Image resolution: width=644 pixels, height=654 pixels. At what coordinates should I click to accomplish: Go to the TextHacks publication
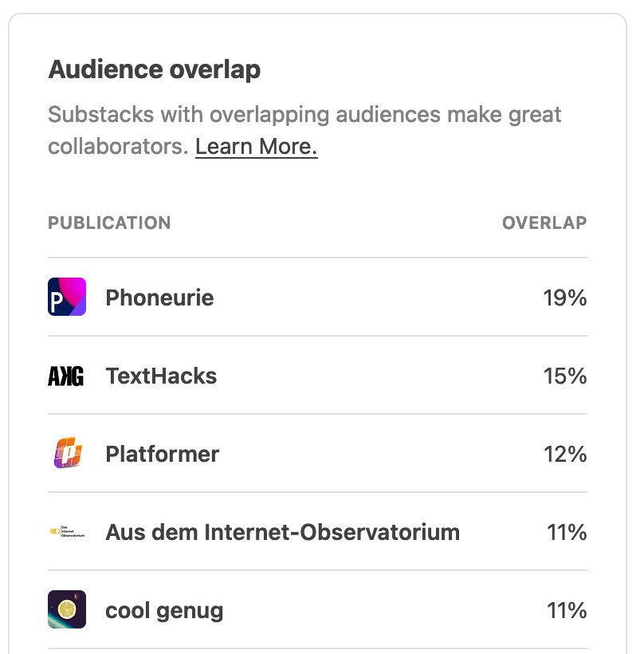[161, 376]
